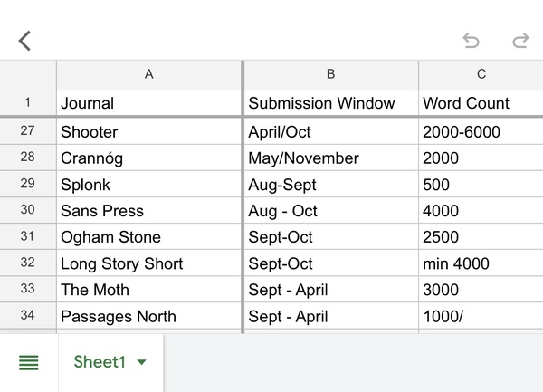Select the 'min 4000' cell

click(x=481, y=263)
